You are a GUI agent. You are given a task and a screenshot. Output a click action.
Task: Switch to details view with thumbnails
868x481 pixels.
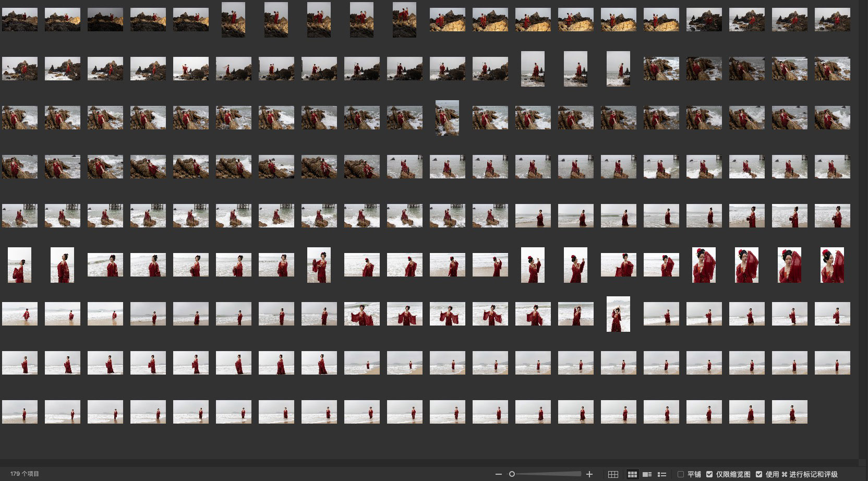pos(647,474)
